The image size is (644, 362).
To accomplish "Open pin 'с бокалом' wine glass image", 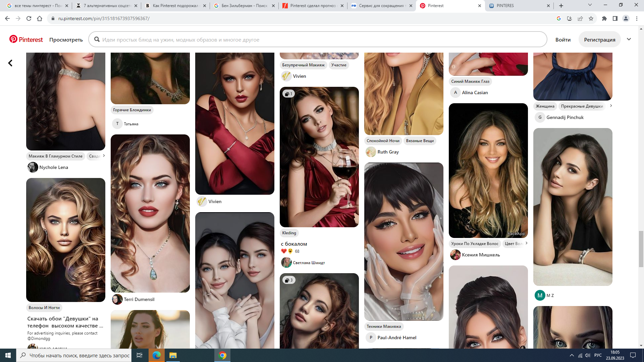I will 319,157.
